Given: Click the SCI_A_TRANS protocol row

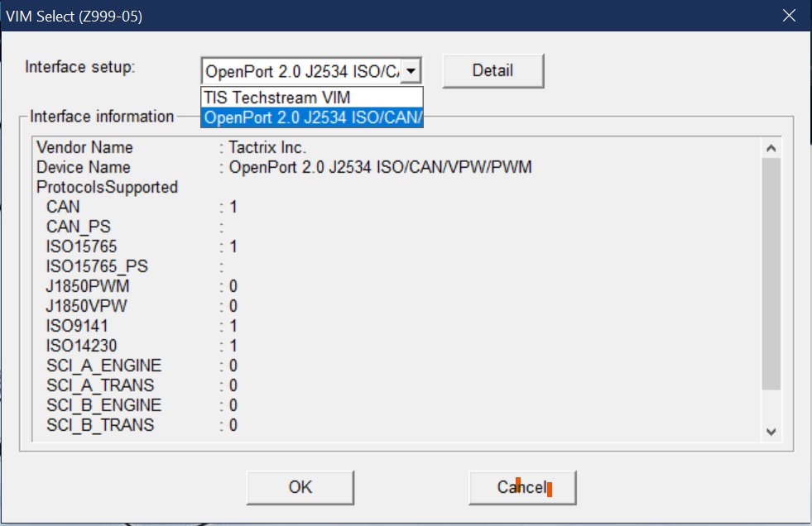Looking at the screenshot, I should (x=100, y=385).
